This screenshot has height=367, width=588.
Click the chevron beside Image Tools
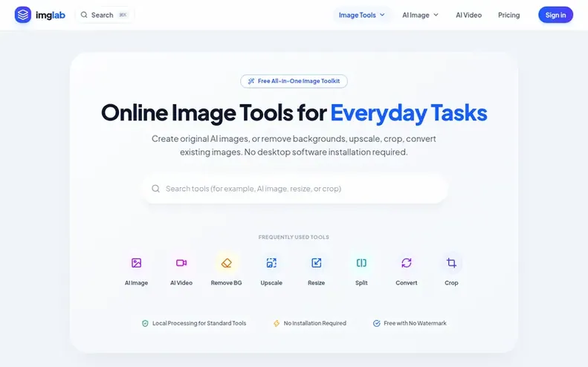[x=382, y=15]
